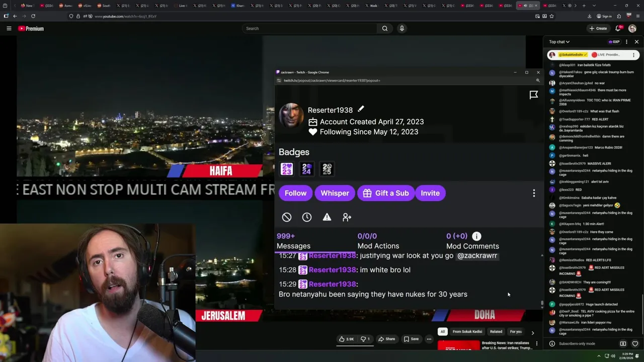Click the Gift a Sub button
Image resolution: width=644 pixels, height=362 pixels.
(x=385, y=193)
